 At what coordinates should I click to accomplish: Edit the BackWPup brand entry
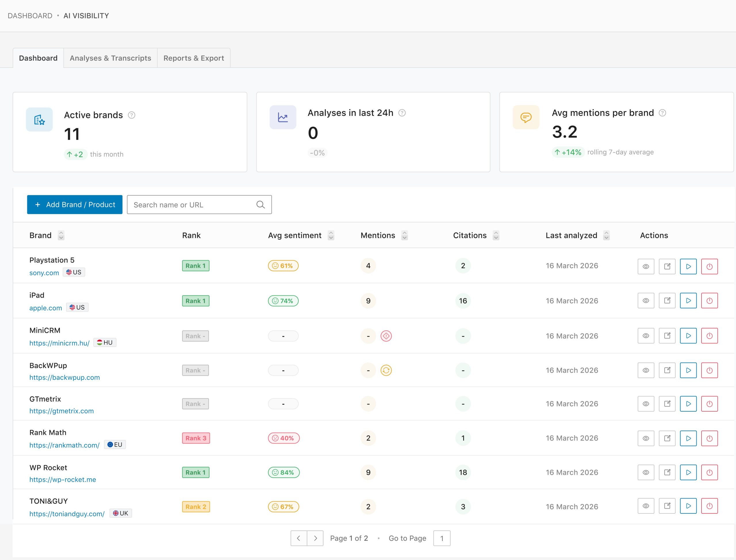(x=667, y=370)
